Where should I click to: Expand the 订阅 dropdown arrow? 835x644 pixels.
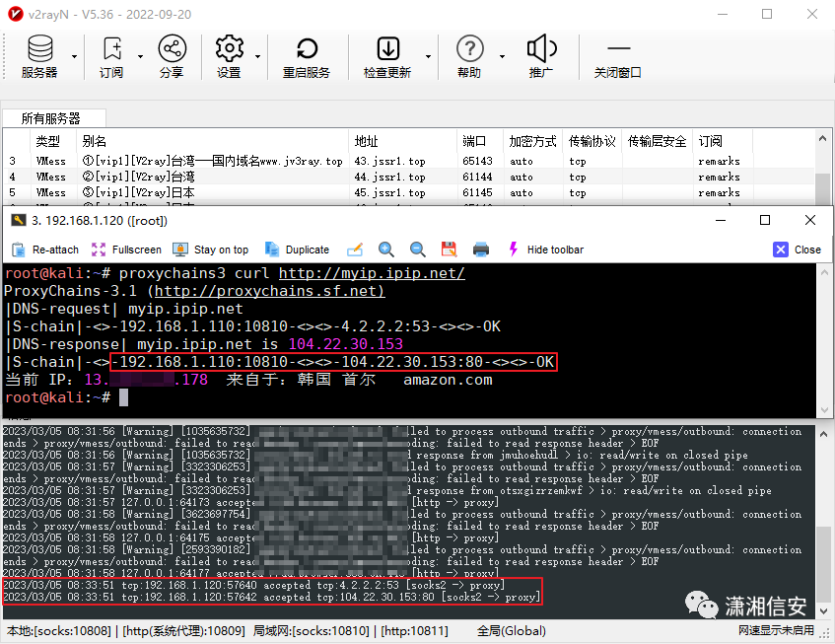point(141,56)
